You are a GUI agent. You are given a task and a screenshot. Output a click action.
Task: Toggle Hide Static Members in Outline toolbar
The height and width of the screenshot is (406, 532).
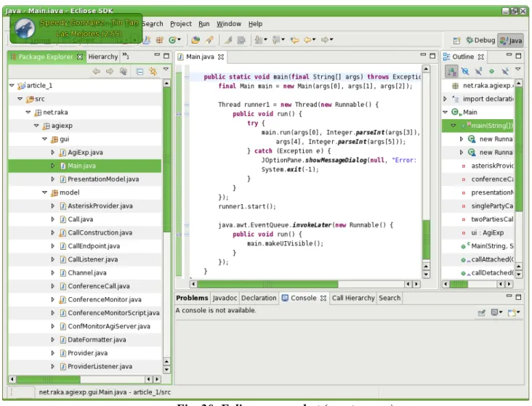[x=478, y=71]
